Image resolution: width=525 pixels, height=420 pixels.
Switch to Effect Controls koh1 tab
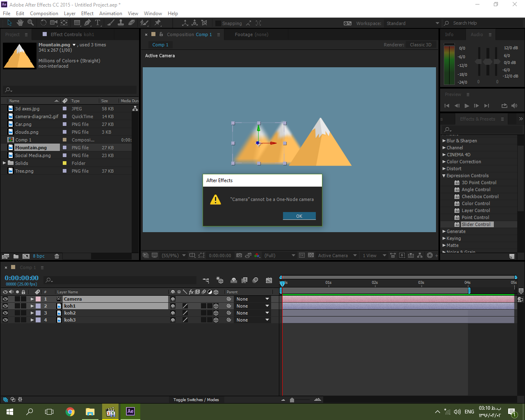click(72, 34)
